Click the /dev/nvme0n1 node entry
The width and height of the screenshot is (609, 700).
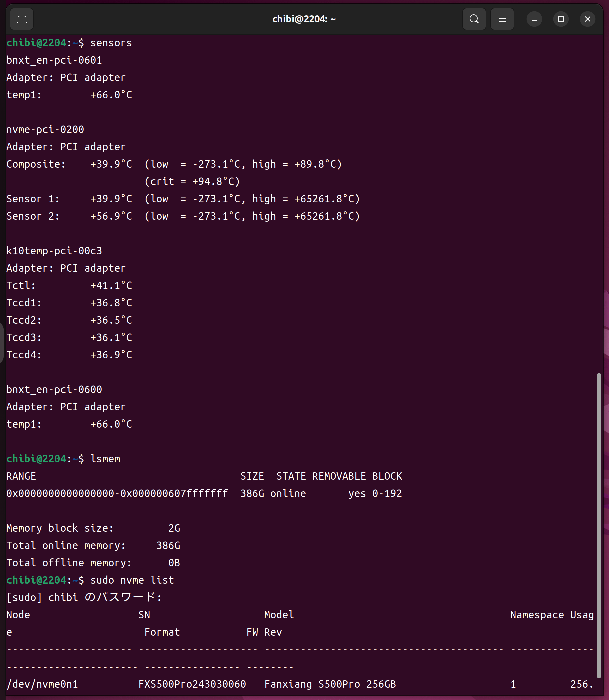coord(42,684)
